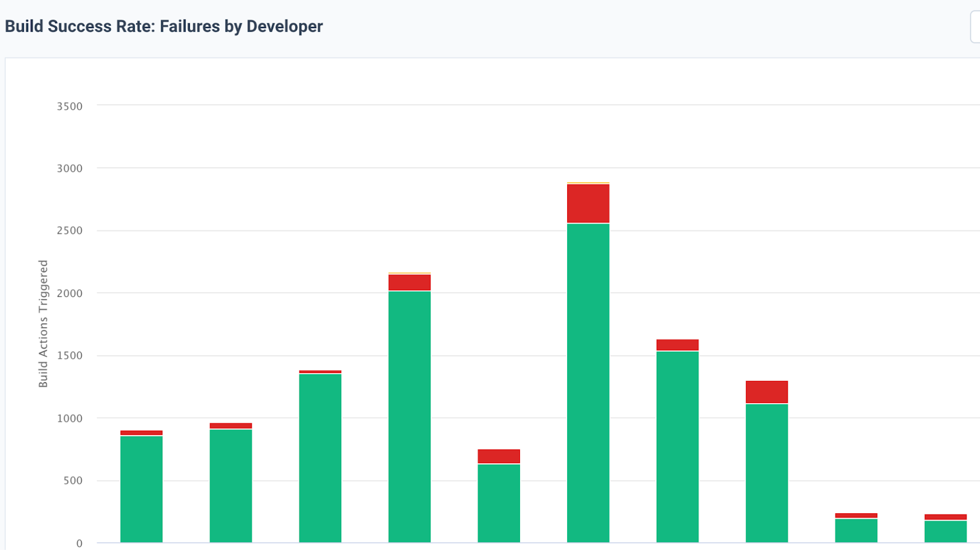Click the 1500 y-axis label
The width and height of the screenshot is (980, 550).
[x=70, y=356]
